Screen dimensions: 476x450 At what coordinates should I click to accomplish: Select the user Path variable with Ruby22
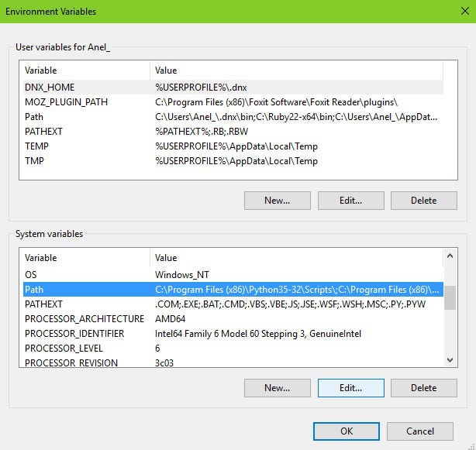pos(233,117)
